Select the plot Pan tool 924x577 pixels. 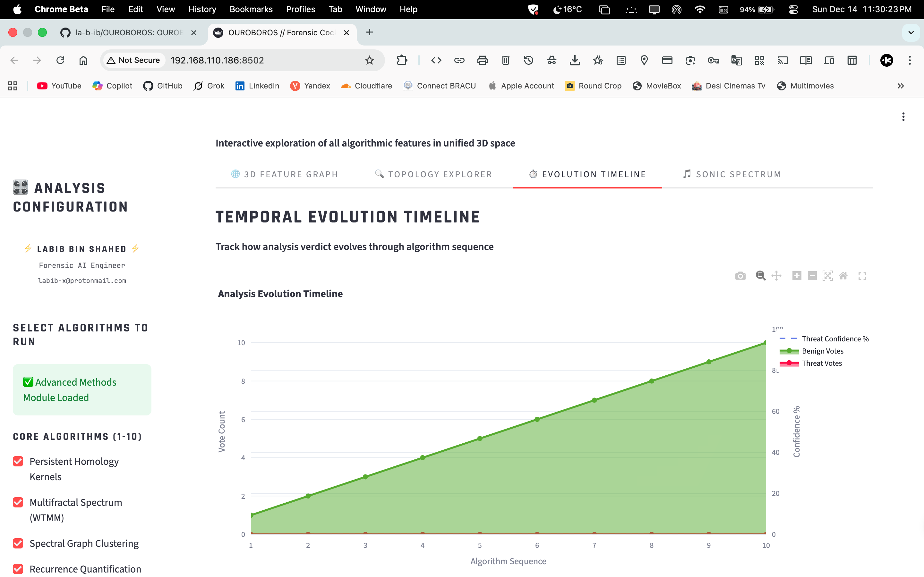(x=776, y=276)
